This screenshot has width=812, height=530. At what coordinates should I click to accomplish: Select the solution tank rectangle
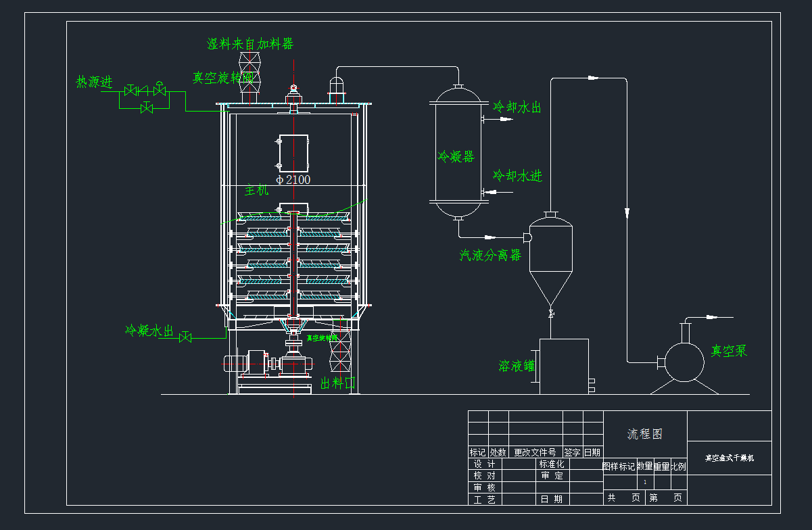[564, 366]
